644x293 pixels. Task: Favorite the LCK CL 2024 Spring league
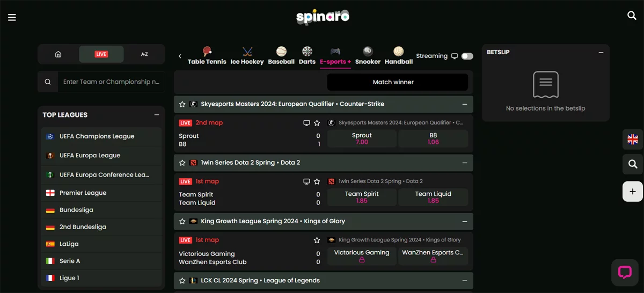pyautogui.click(x=182, y=281)
